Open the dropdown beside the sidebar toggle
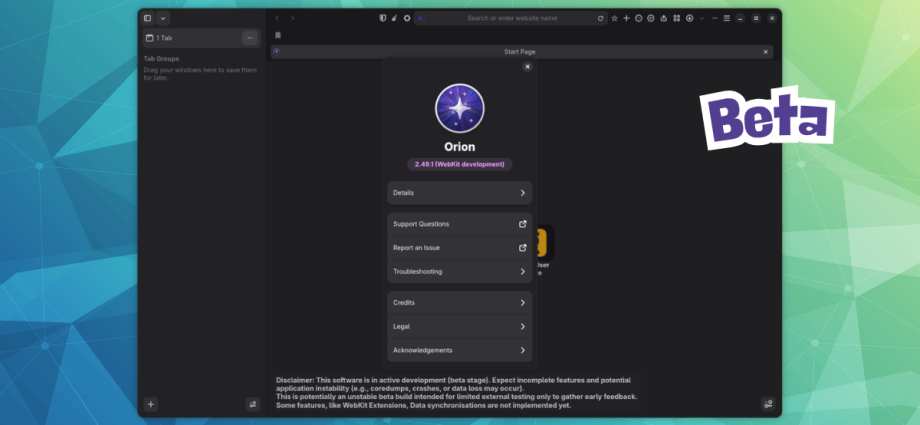 coord(163,18)
